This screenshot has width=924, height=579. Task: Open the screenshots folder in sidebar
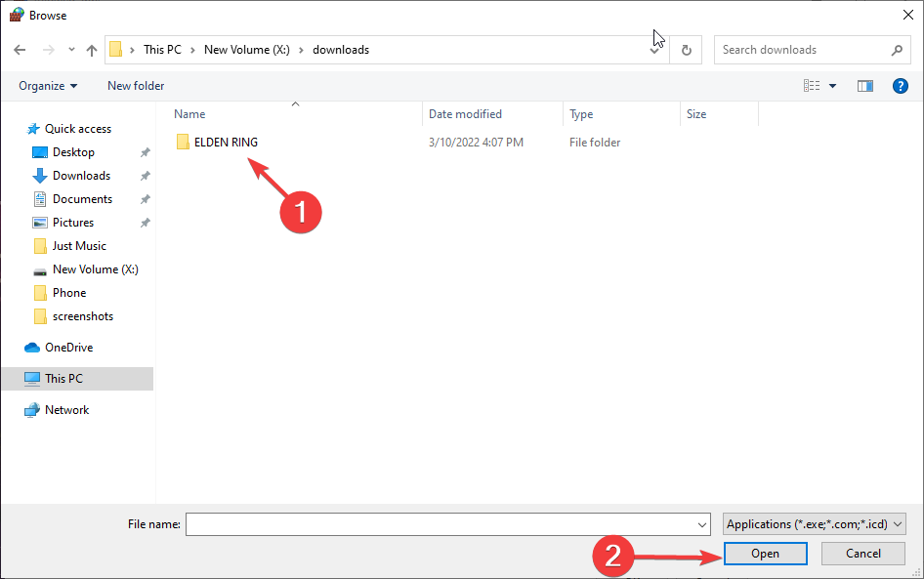[82, 316]
